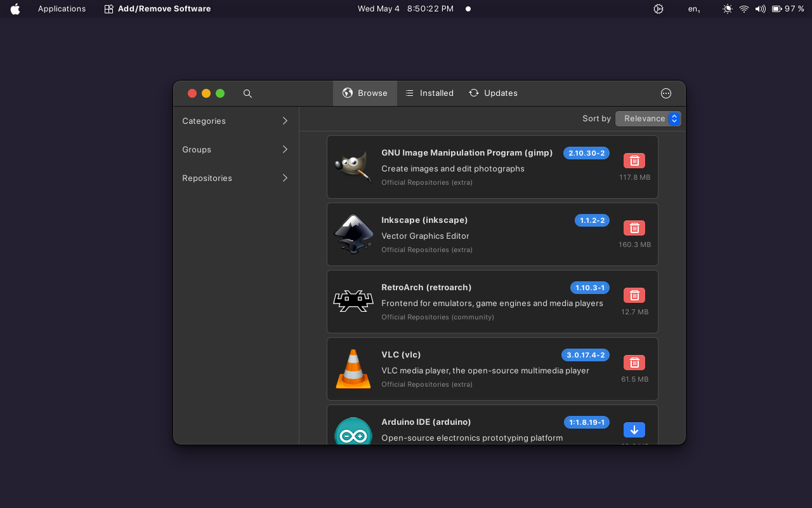Click the en keyboard layout indicator
This screenshot has height=508, width=812.
[694, 9]
